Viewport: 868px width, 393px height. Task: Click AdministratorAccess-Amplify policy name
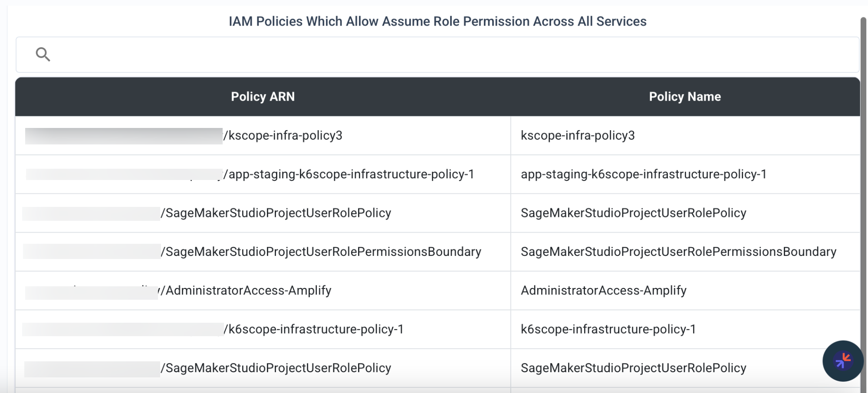coord(604,290)
